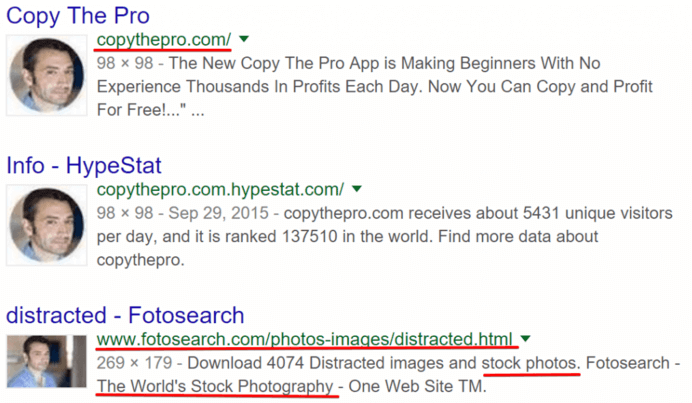The height and width of the screenshot is (403, 692).
Task: Click snippet text 'Download 4074 Distracted images'
Action: point(316,363)
